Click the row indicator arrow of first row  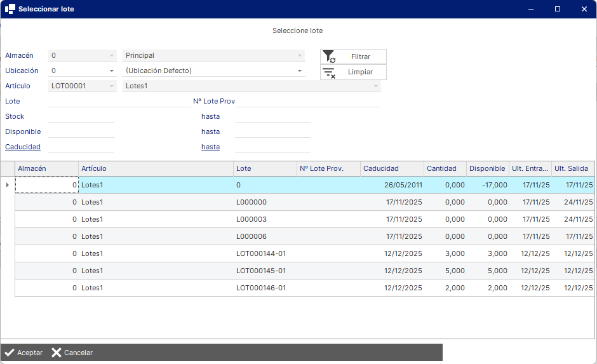click(7, 185)
